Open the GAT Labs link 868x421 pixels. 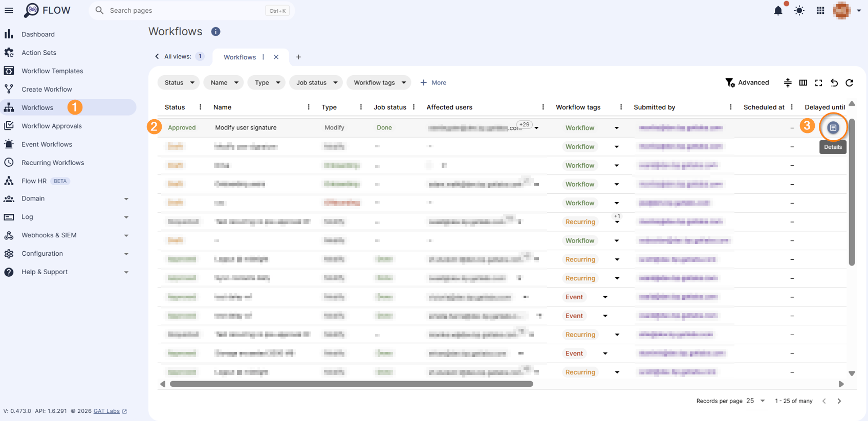pyautogui.click(x=110, y=411)
